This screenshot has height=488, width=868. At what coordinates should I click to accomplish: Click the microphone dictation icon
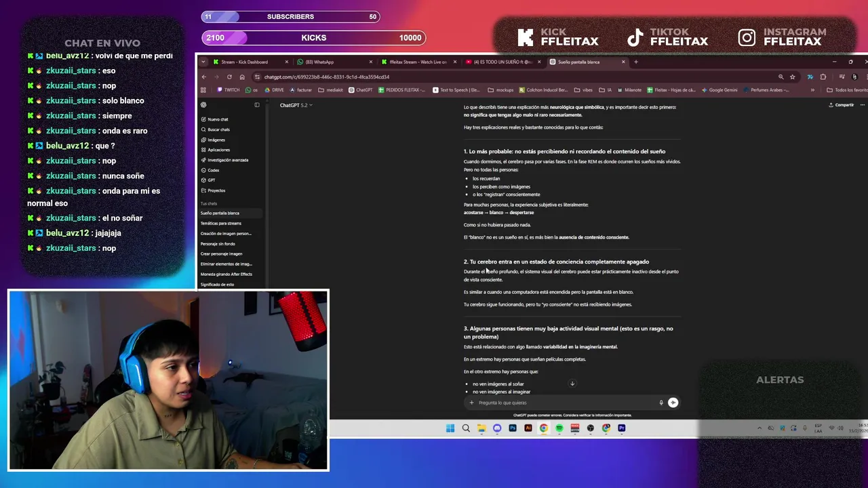(x=661, y=403)
